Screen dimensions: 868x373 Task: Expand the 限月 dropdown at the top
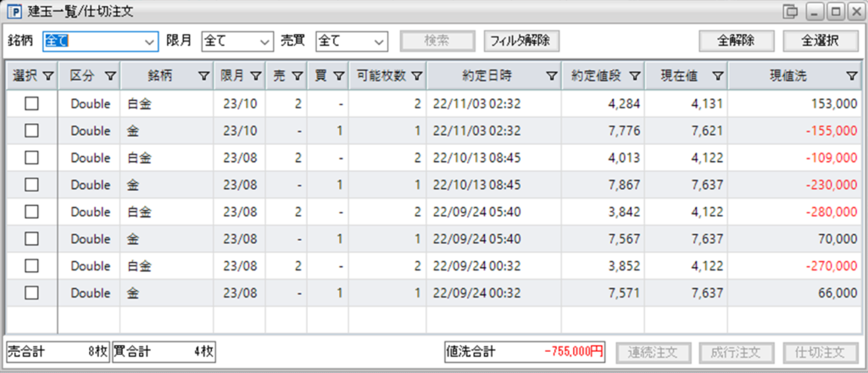pyautogui.click(x=237, y=41)
